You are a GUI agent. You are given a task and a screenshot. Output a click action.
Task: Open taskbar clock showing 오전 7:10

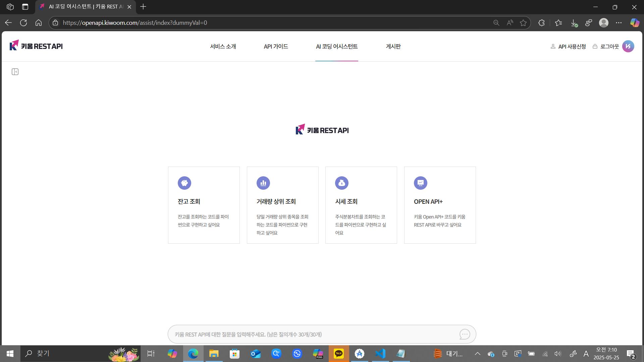tap(606, 354)
